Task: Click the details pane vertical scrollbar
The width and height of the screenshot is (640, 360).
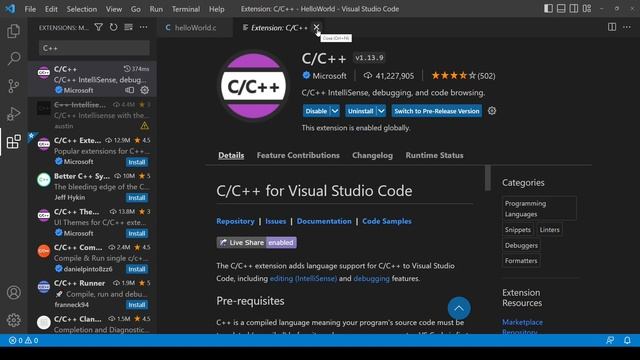Action: 487,178
